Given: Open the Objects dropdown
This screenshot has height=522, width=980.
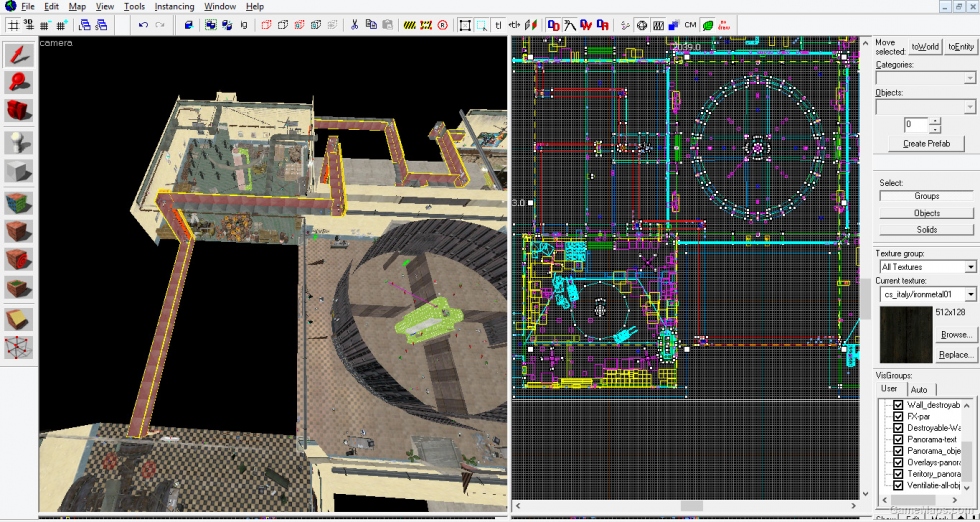Looking at the screenshot, I should [926, 106].
